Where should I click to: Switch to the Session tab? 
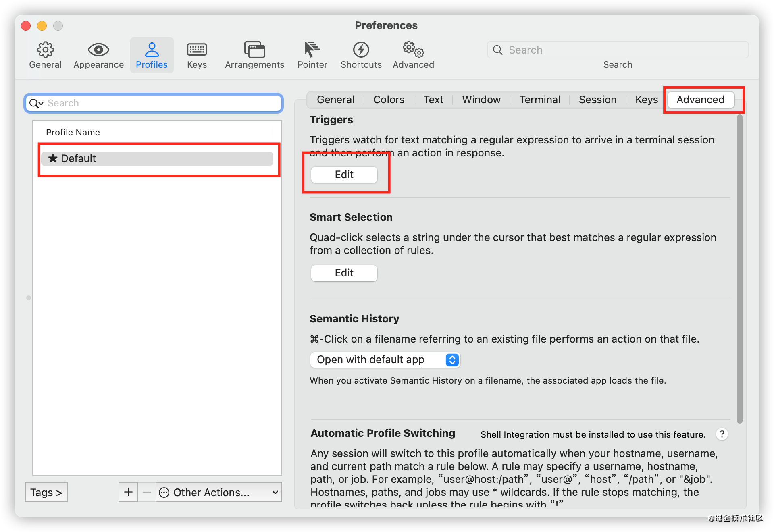coord(597,100)
